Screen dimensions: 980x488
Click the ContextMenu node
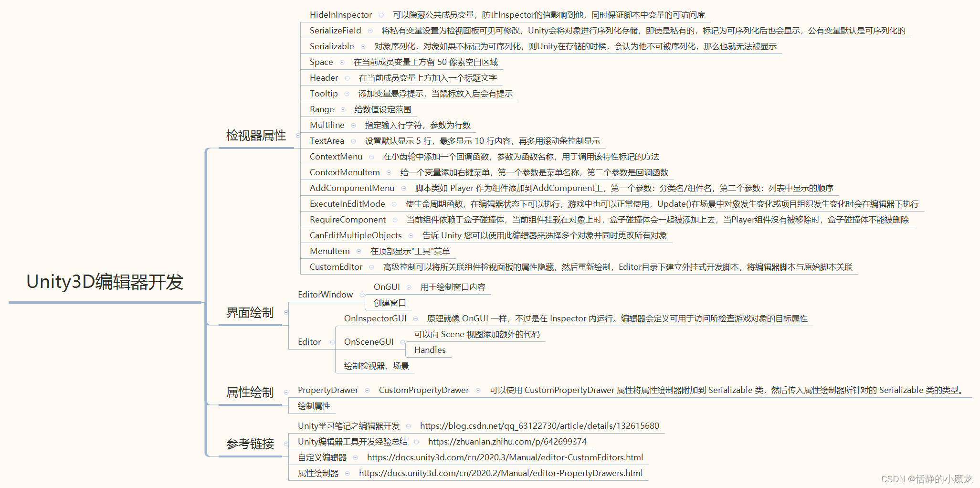pos(336,157)
